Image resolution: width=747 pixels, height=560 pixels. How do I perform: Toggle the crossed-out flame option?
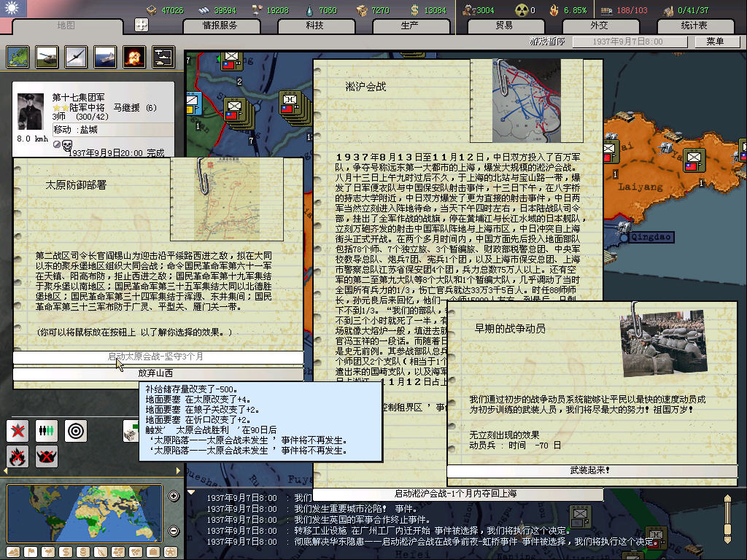click(18, 456)
